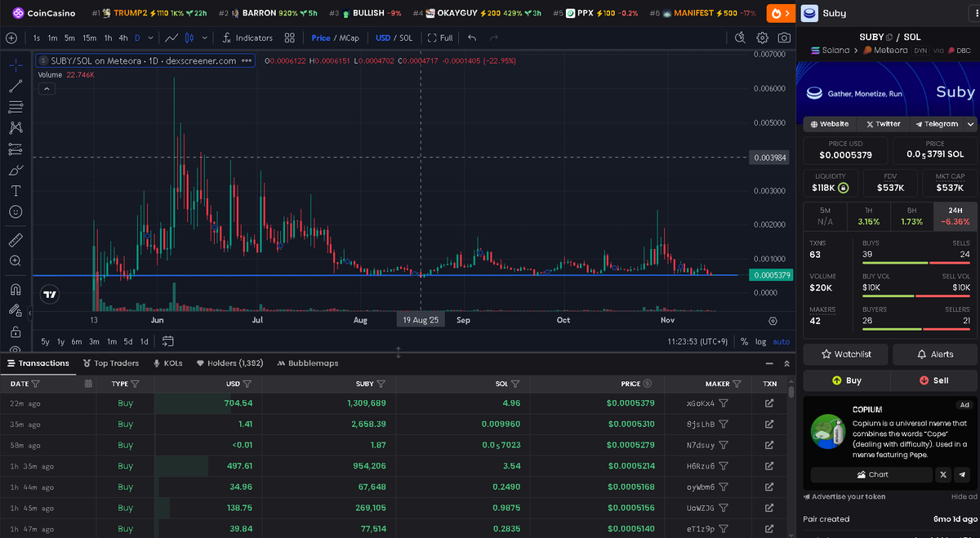
Task: Enter fullscreen chart with Full button
Action: 441,38
